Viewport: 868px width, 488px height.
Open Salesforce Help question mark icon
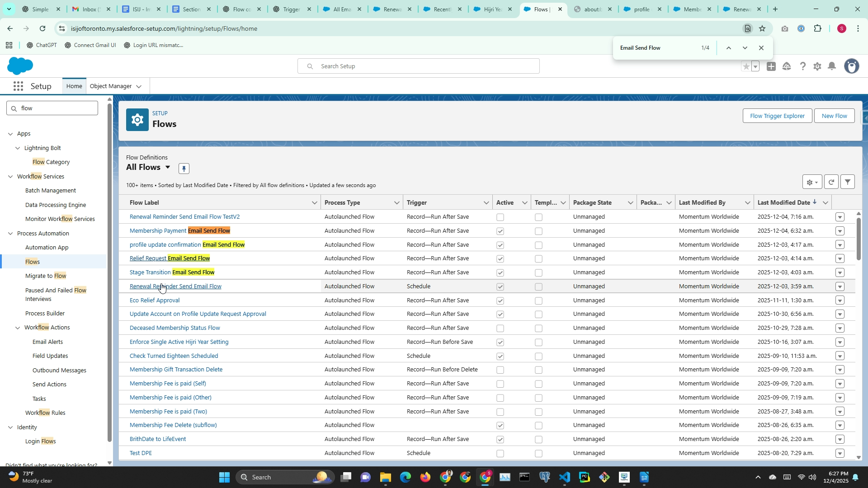click(x=802, y=66)
